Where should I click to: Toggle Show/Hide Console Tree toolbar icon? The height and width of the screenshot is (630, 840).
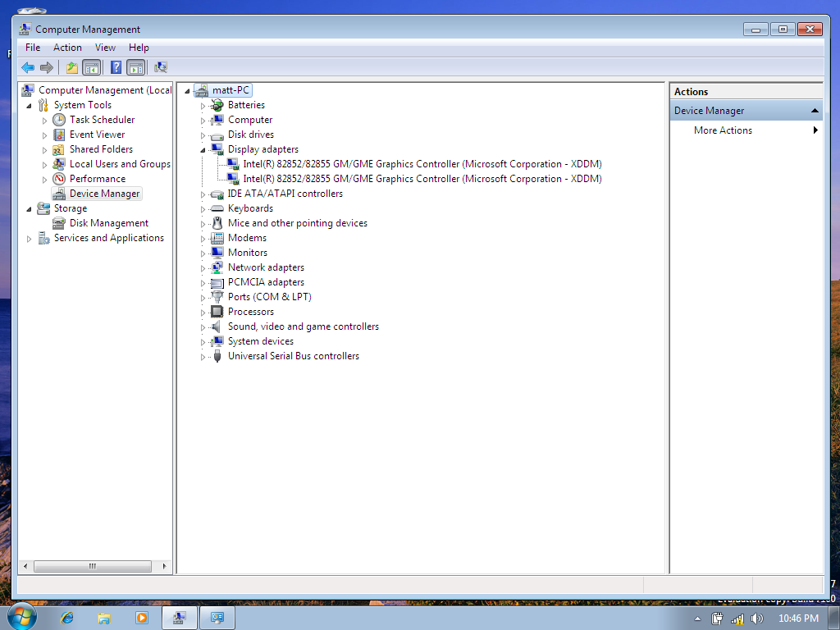coord(92,67)
